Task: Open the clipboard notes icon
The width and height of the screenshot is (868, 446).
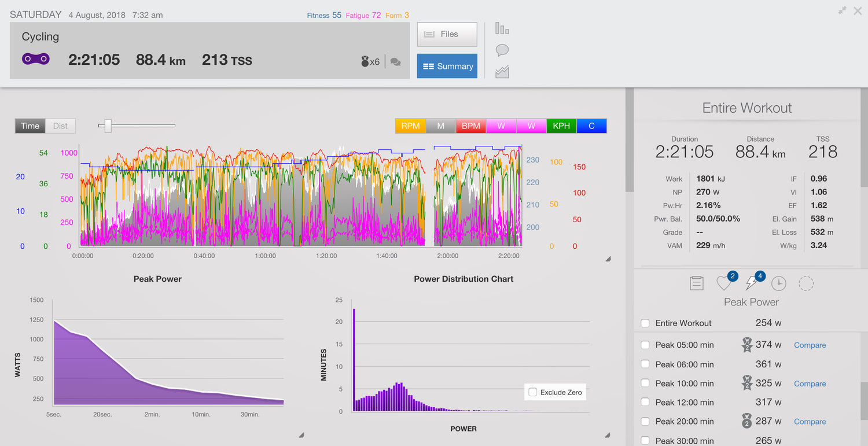Action: (x=697, y=283)
